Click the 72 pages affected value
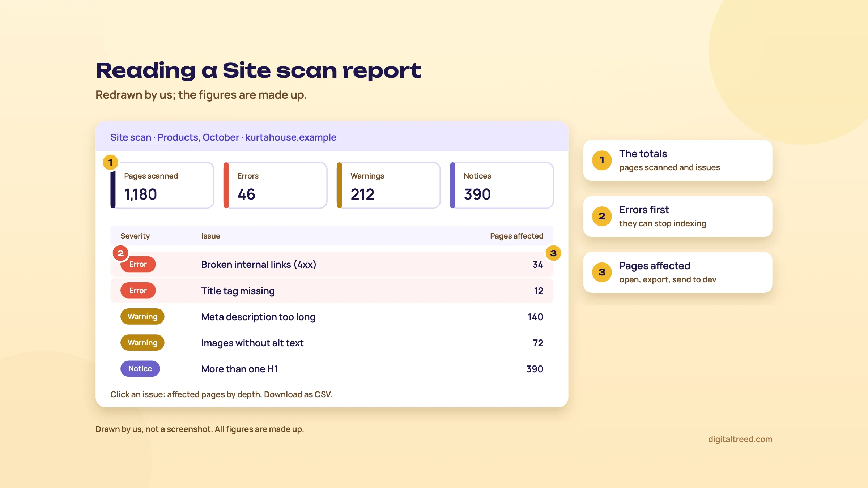 [538, 343]
